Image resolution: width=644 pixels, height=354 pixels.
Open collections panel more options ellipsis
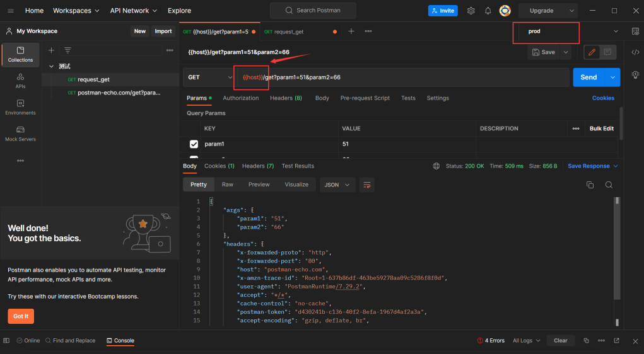[x=170, y=50]
